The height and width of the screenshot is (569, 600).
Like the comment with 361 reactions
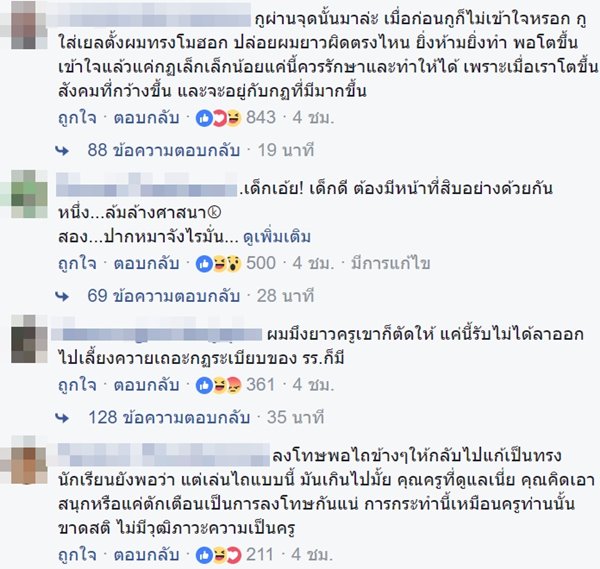[77, 385]
